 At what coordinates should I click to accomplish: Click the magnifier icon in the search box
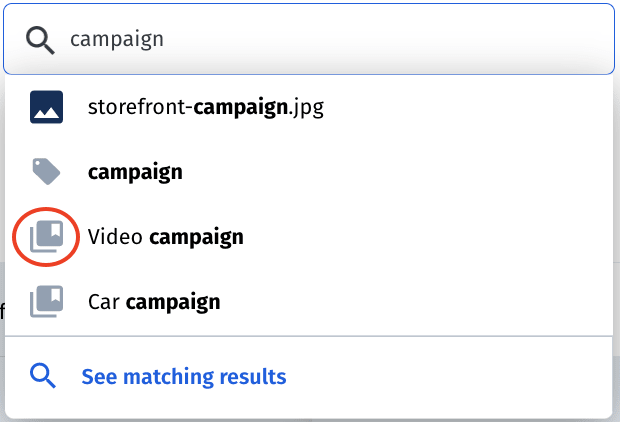[x=40, y=40]
